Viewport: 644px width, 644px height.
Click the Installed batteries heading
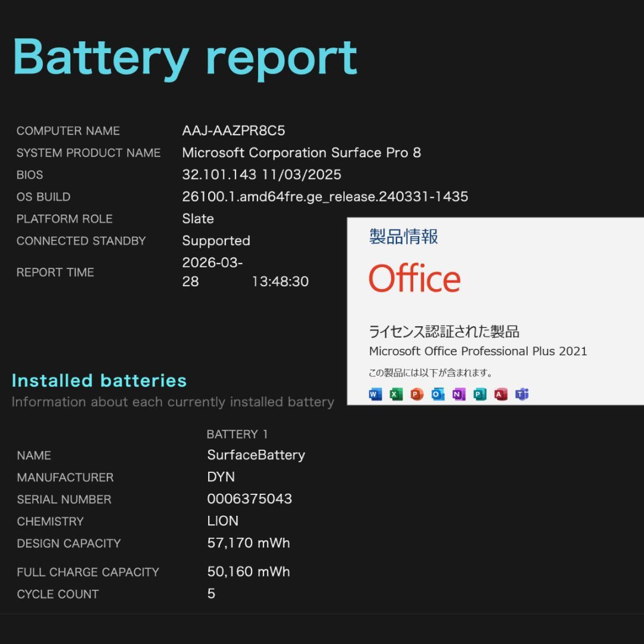(x=99, y=380)
